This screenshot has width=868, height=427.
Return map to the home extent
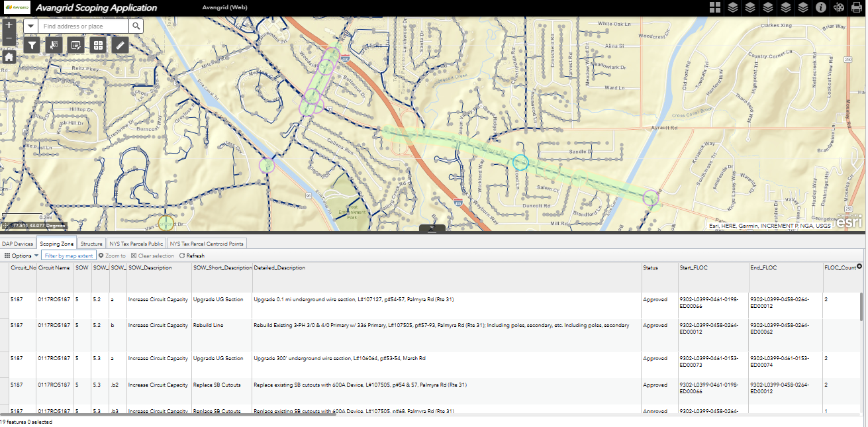pos(9,56)
